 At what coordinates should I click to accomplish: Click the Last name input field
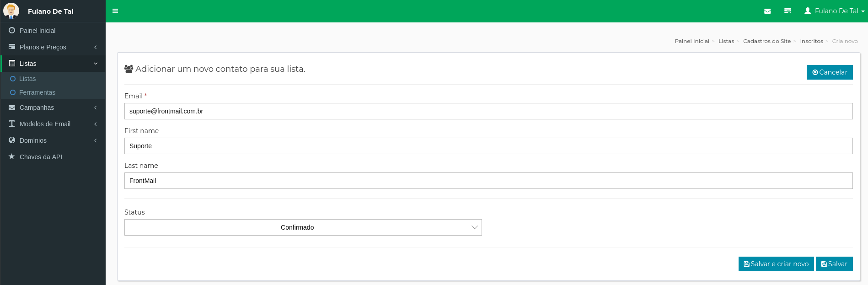click(x=488, y=181)
